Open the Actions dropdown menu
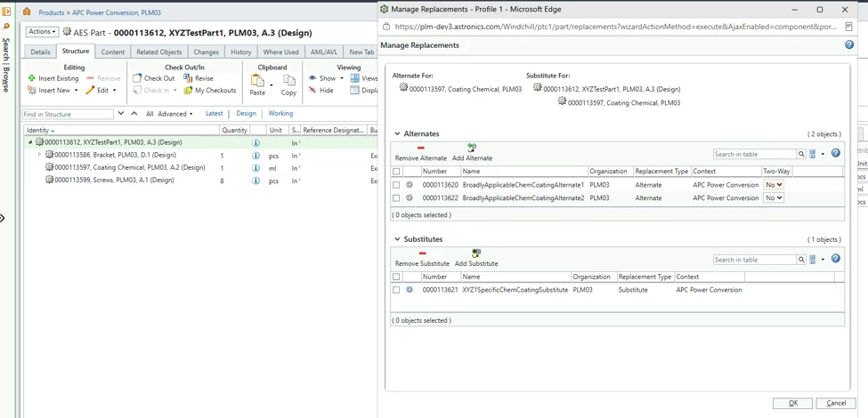The width and height of the screenshot is (868, 418). pos(42,32)
